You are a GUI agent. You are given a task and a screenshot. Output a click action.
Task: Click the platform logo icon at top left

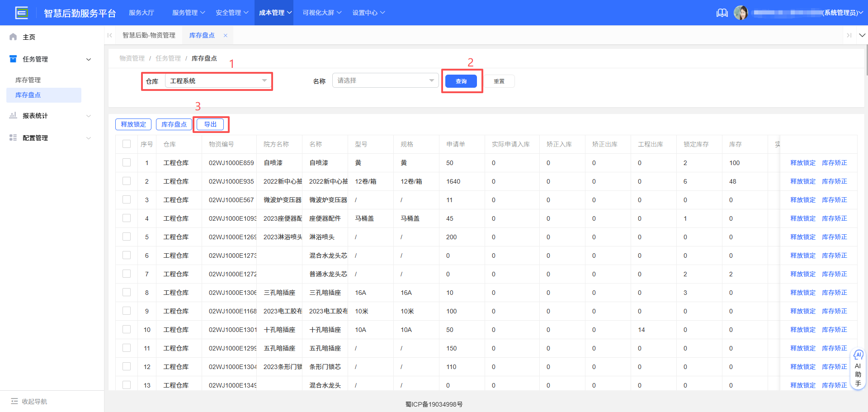pyautogui.click(x=21, y=13)
